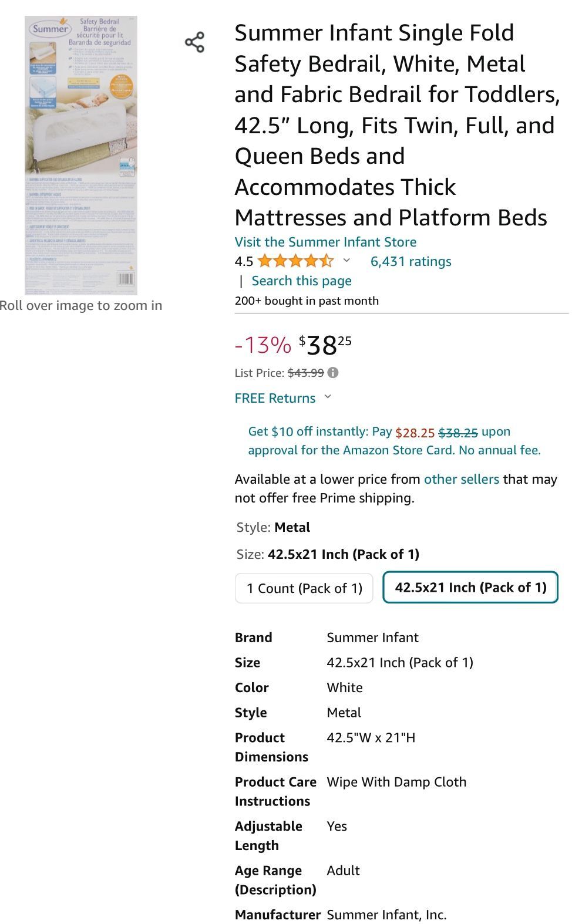Click the FREE Returns text link
Image resolution: width=572 pixels, height=924 pixels.
275,398
